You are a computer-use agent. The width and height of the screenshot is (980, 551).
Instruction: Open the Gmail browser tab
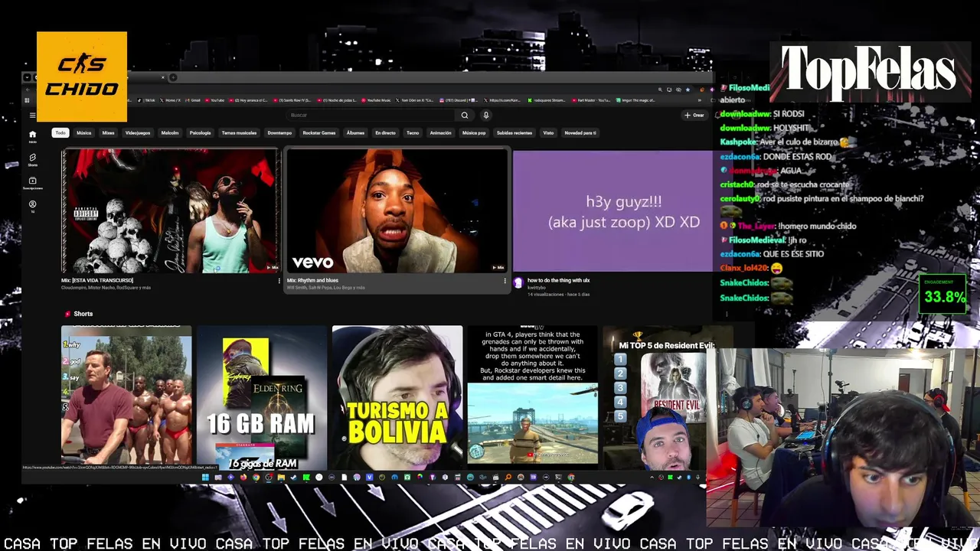click(x=192, y=100)
